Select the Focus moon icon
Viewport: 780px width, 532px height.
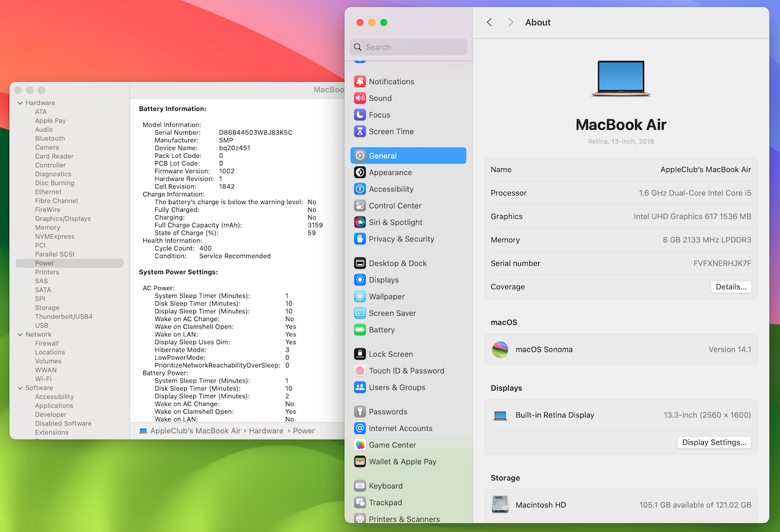coord(360,115)
